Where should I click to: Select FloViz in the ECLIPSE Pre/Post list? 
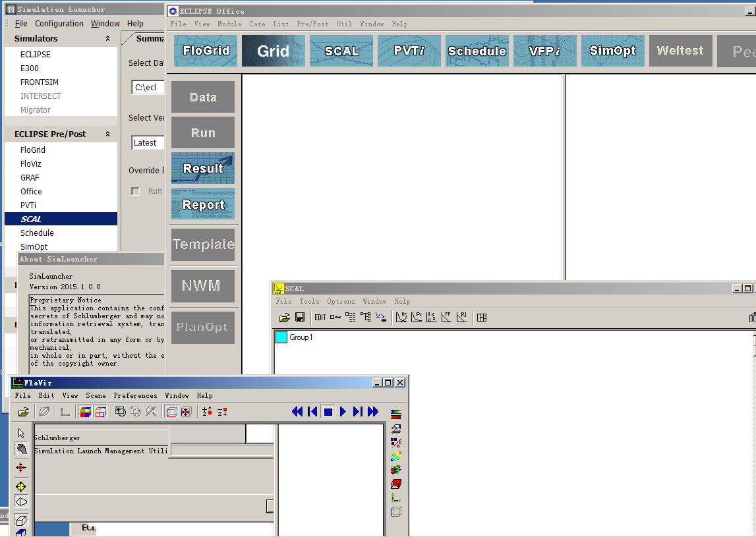point(30,163)
